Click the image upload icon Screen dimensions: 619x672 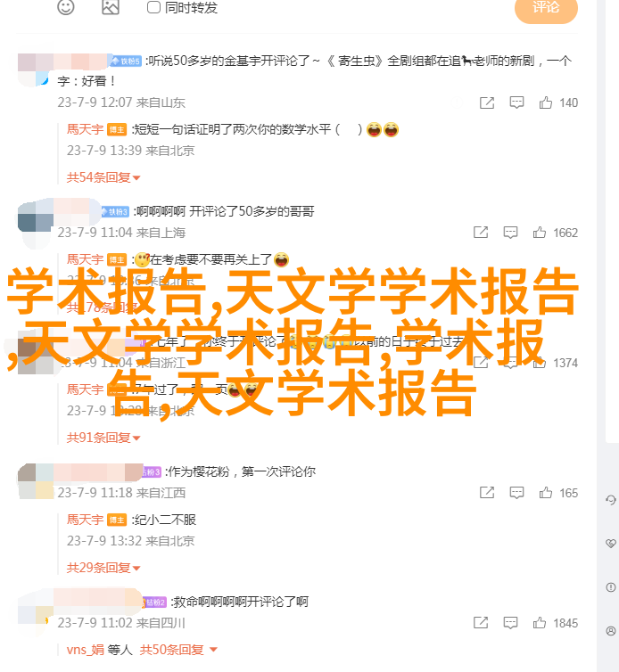111,6
